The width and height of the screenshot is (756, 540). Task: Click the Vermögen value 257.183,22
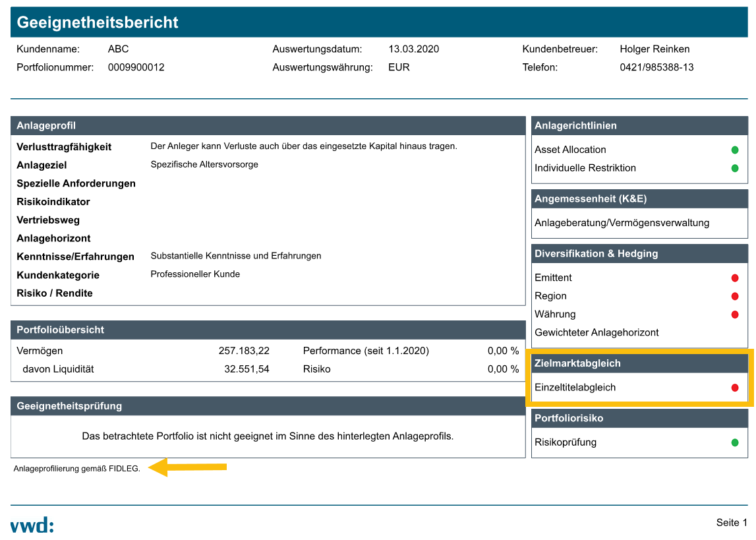click(x=244, y=351)
